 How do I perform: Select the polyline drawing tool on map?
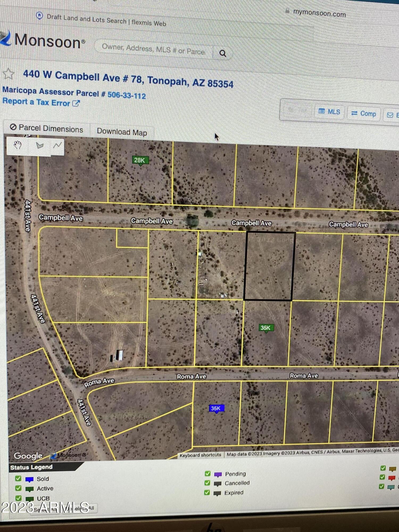(x=57, y=145)
